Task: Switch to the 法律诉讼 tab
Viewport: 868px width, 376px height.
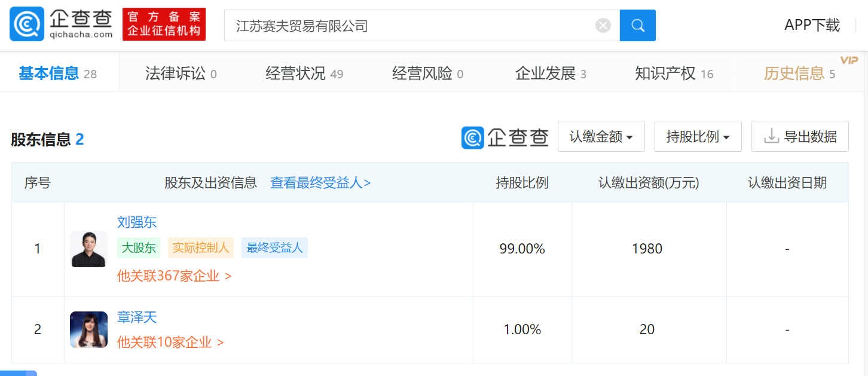Action: point(181,74)
